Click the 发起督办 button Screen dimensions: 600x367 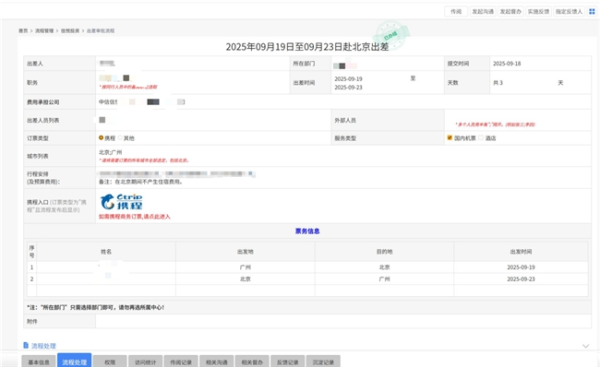tap(510, 11)
